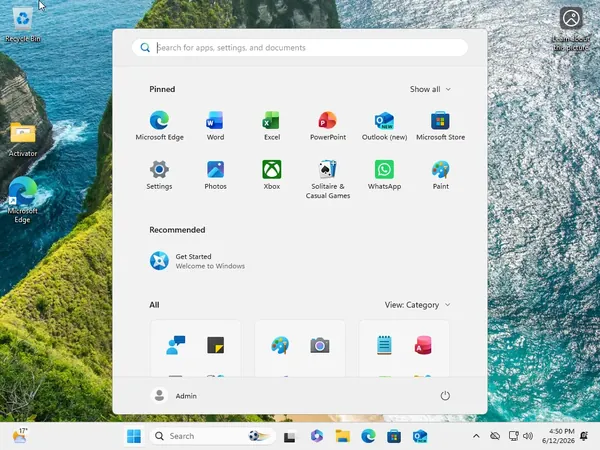
Task: Open Paint from the pinned section
Action: coord(440,175)
